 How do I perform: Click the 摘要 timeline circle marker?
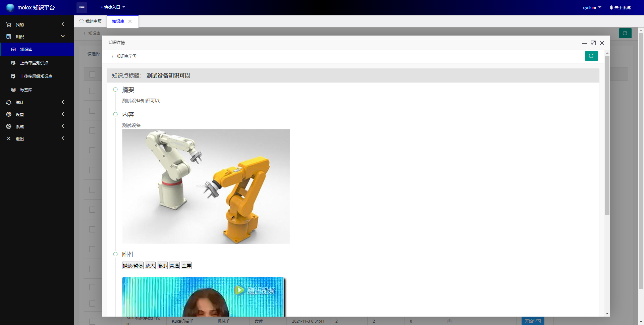pos(115,90)
